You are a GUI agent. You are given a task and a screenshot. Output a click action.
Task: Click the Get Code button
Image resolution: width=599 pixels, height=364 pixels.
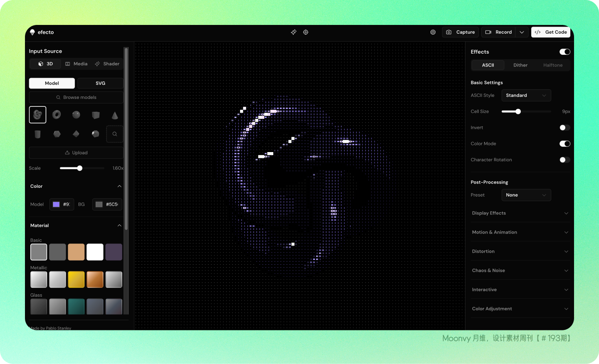[551, 32]
